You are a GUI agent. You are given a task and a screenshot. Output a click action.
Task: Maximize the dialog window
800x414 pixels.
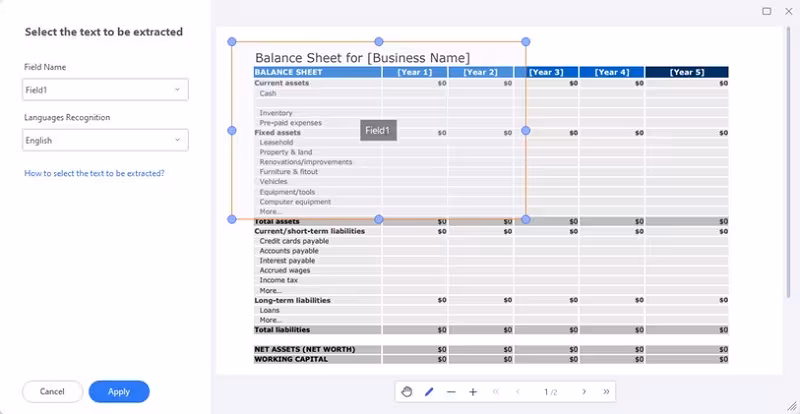point(766,11)
